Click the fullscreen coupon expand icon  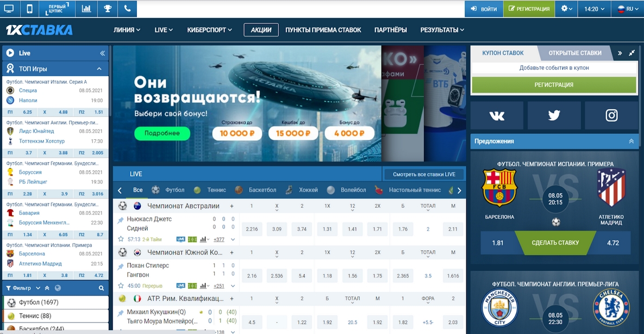pyautogui.click(x=632, y=53)
